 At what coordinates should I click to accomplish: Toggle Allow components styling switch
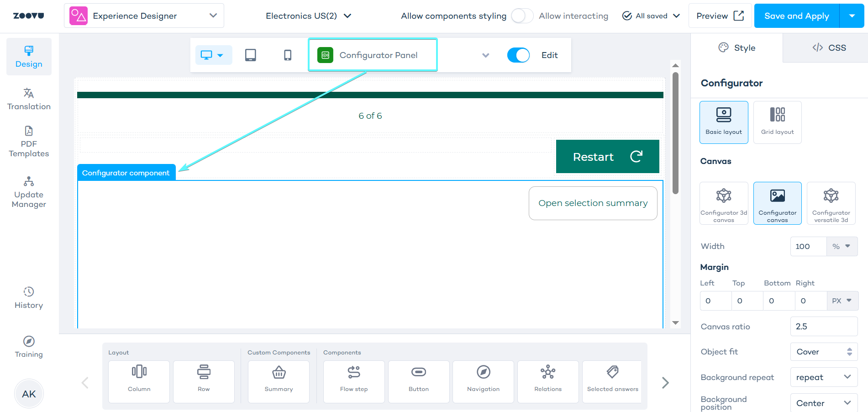522,16
